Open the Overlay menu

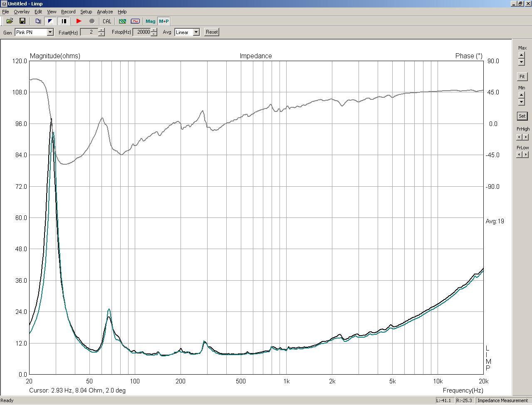tap(22, 12)
